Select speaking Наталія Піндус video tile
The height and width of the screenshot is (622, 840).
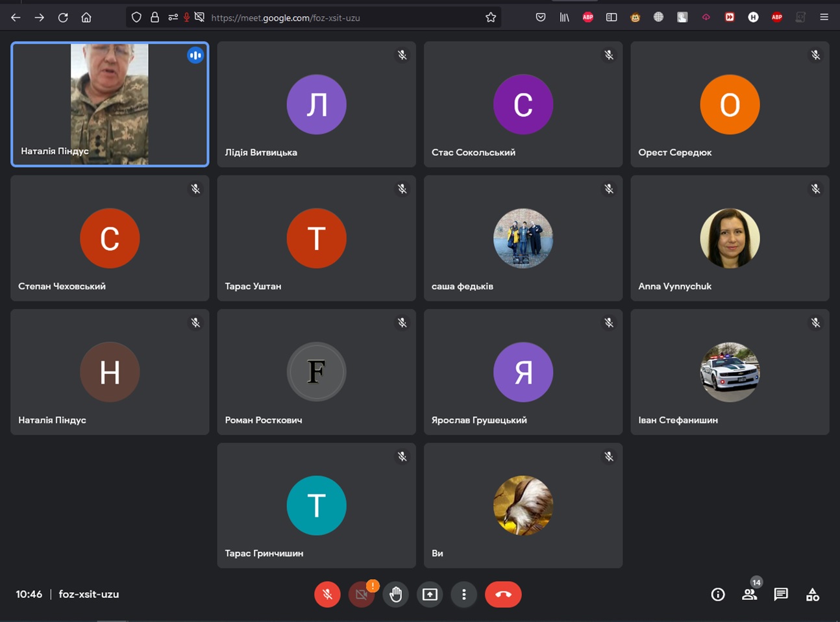click(x=110, y=104)
